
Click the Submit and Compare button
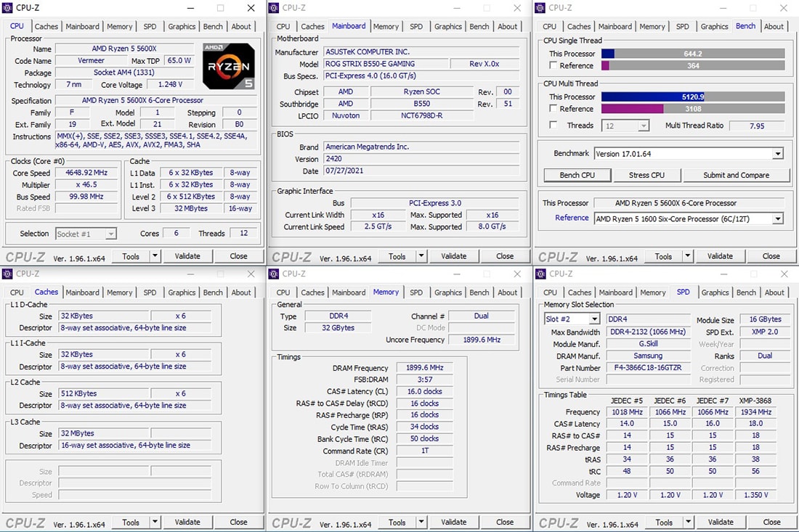737,175
